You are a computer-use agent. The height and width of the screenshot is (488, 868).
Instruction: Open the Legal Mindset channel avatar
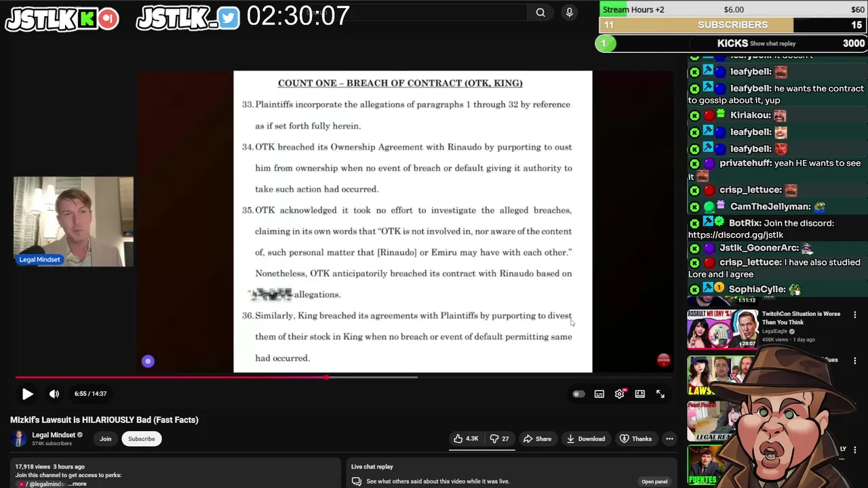[19, 439]
